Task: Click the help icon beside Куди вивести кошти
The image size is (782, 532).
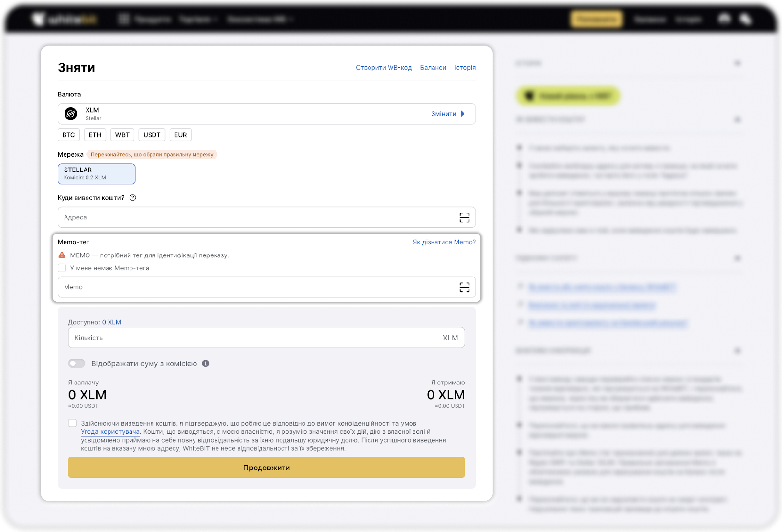Action: [132, 198]
